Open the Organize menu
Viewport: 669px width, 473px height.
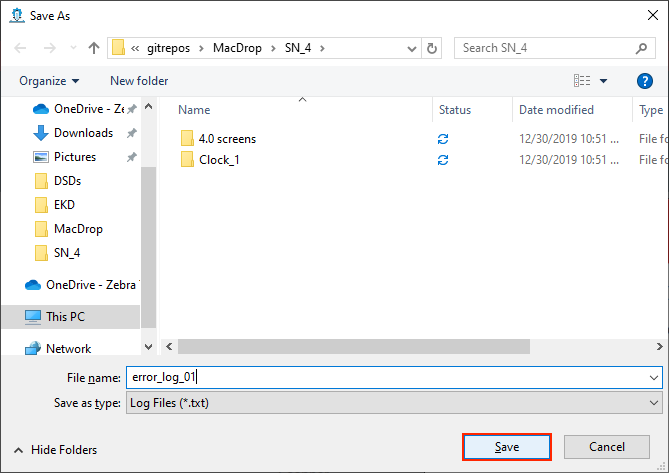coord(48,81)
